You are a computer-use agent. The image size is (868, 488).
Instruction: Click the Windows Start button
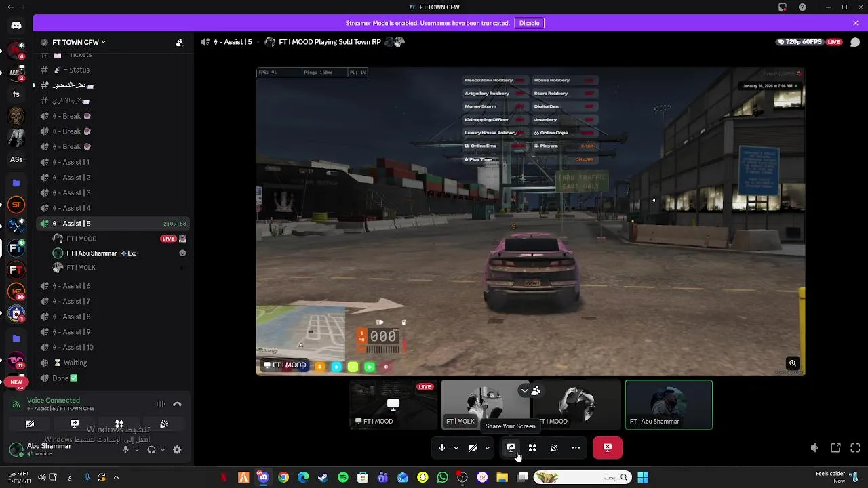643,478
